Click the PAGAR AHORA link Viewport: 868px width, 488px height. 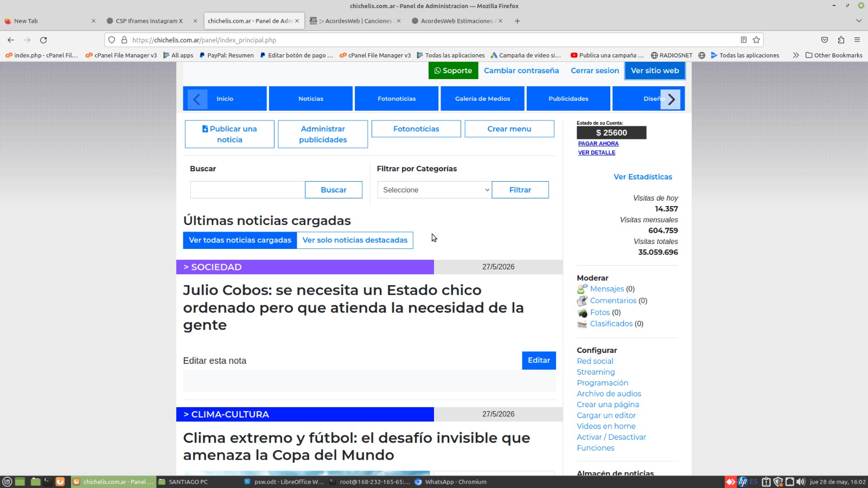[598, 144]
